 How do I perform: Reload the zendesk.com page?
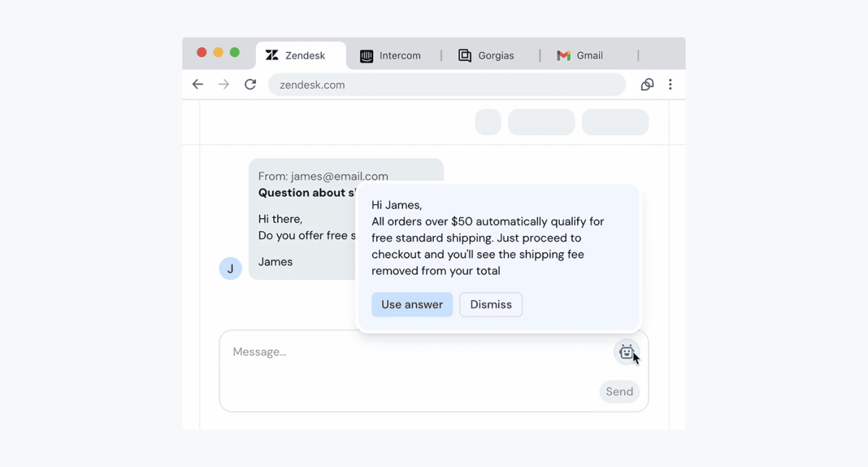[x=250, y=84]
